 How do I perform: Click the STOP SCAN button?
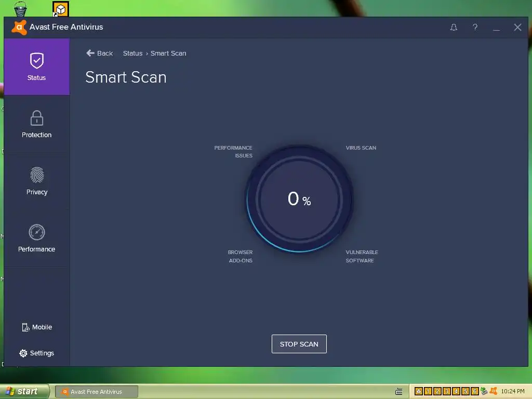point(299,344)
